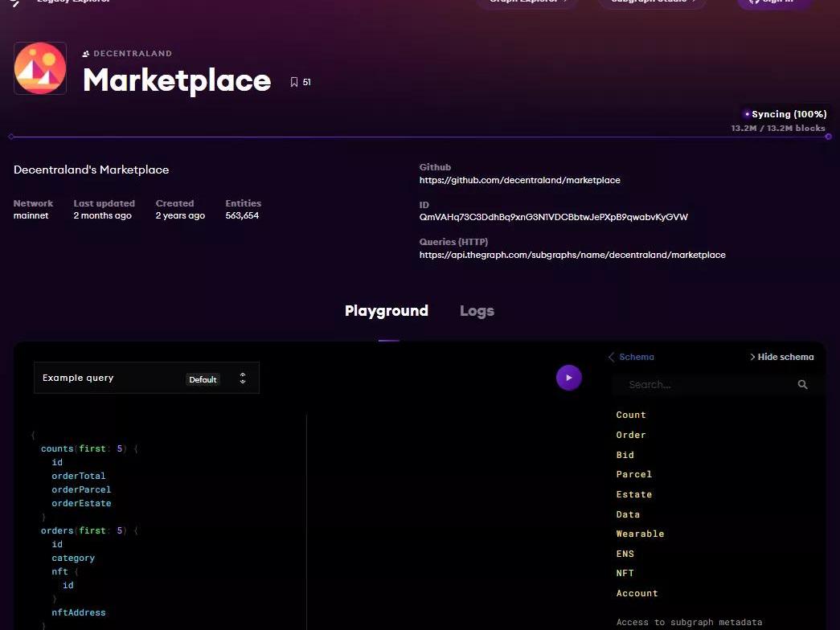Click the syncing status dot indicator
The width and height of the screenshot is (840, 630).
[x=747, y=114]
